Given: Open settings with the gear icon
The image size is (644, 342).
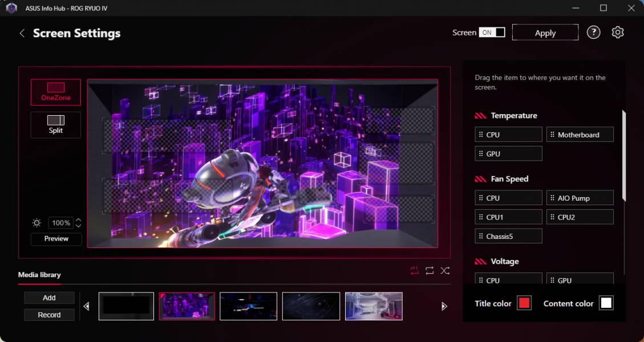Looking at the screenshot, I should (617, 32).
